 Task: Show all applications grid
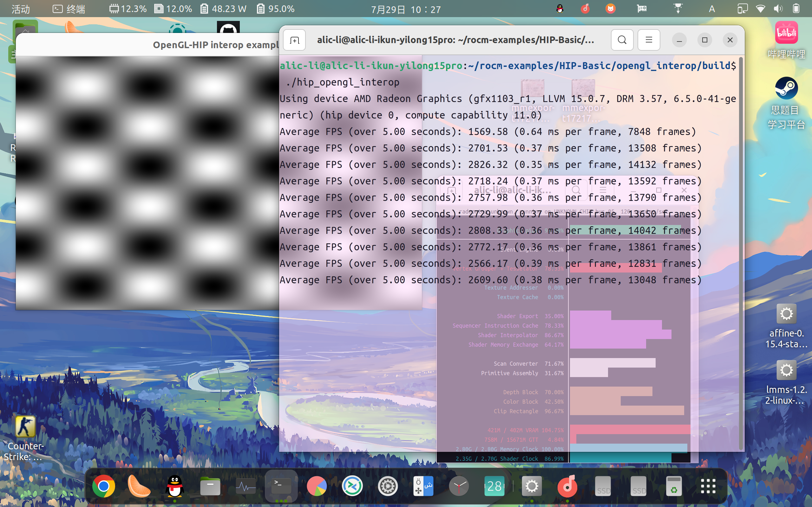tap(708, 486)
